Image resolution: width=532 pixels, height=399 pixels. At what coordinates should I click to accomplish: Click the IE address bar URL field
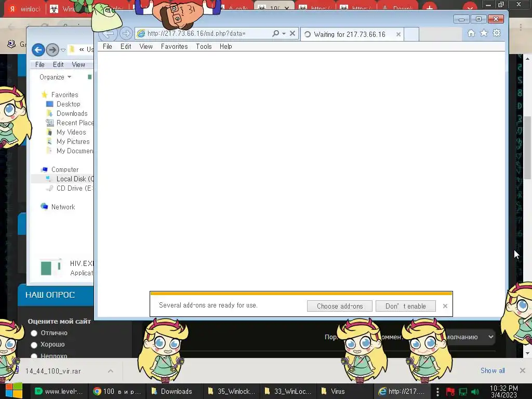[204, 33]
